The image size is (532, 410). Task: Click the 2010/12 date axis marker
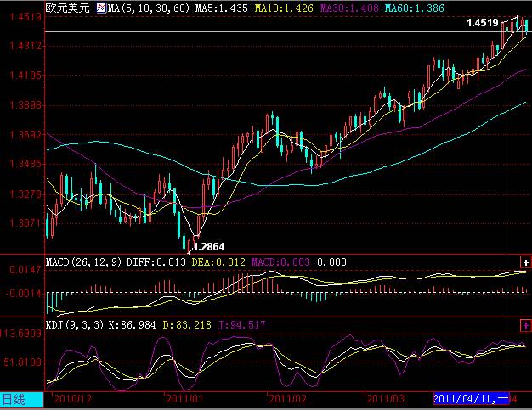pos(72,399)
